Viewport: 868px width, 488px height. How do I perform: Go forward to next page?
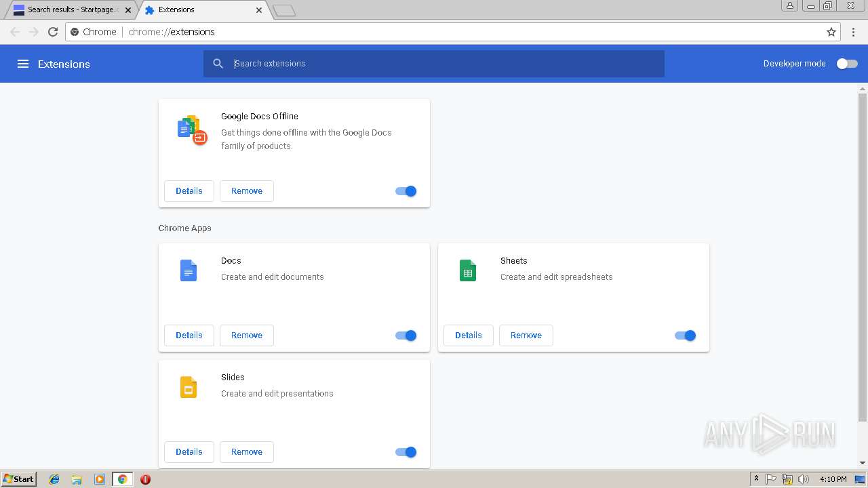click(34, 32)
